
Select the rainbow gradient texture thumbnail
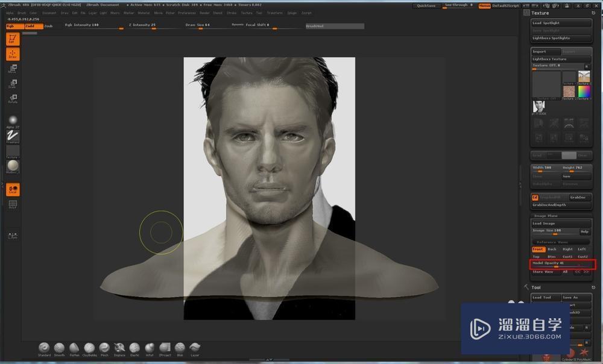(x=584, y=92)
